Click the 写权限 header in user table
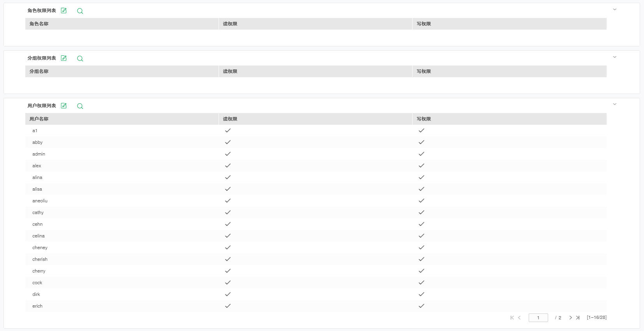644x331 pixels. pyautogui.click(x=423, y=119)
